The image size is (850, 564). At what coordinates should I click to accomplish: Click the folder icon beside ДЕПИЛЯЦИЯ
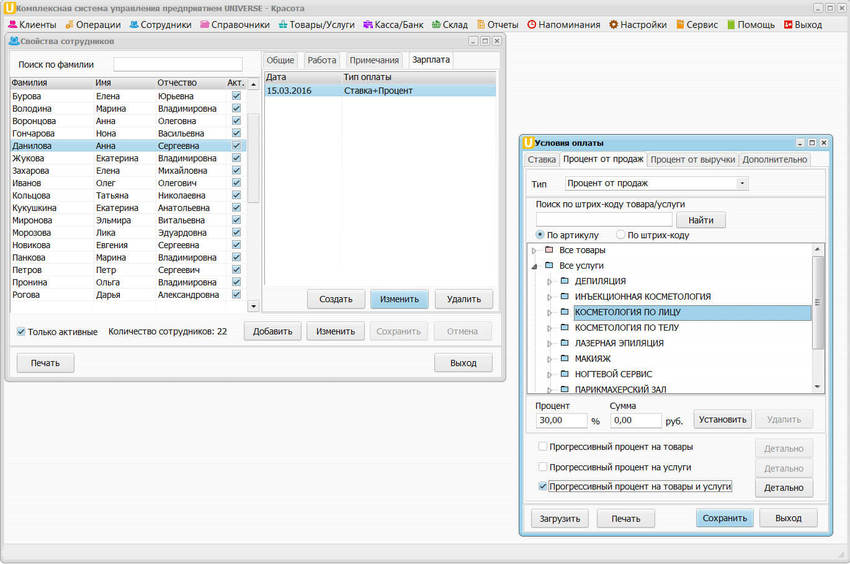click(x=564, y=281)
